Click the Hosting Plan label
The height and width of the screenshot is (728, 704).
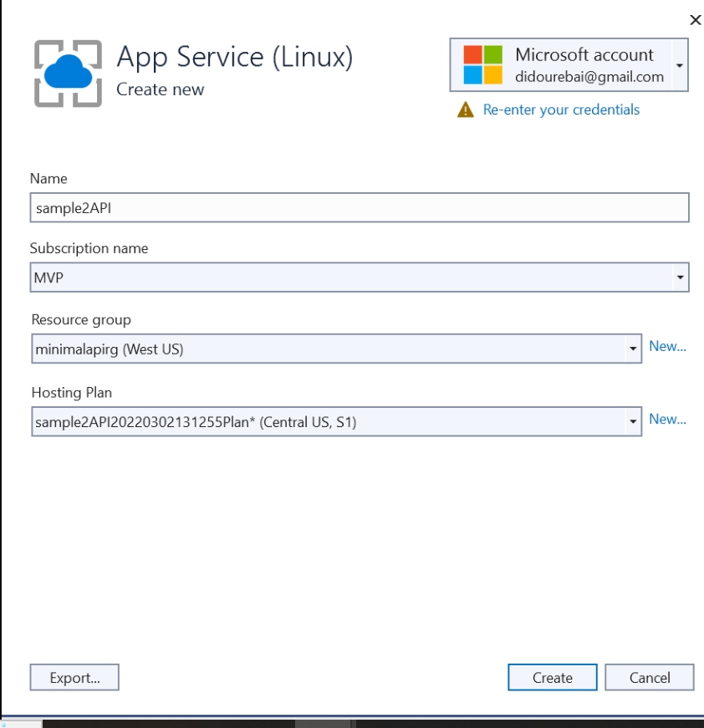(72, 393)
